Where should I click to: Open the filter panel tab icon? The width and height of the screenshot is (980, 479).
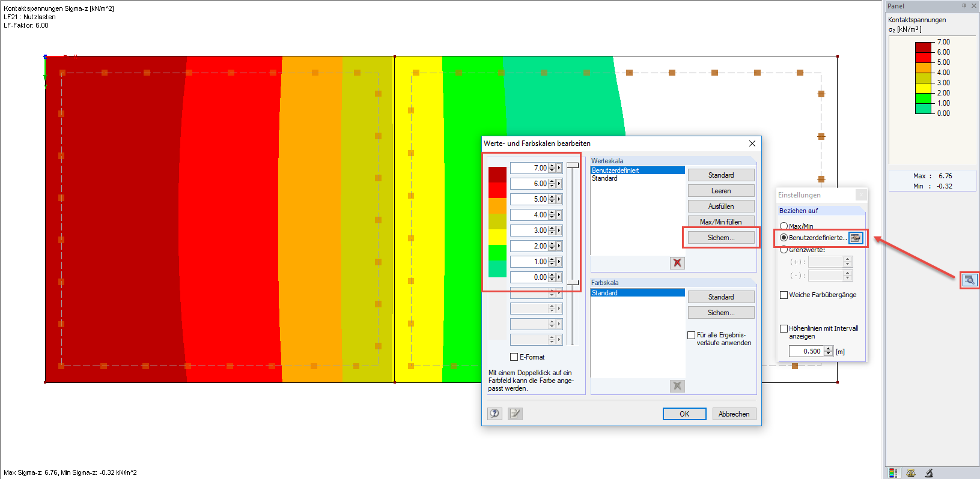tap(929, 473)
